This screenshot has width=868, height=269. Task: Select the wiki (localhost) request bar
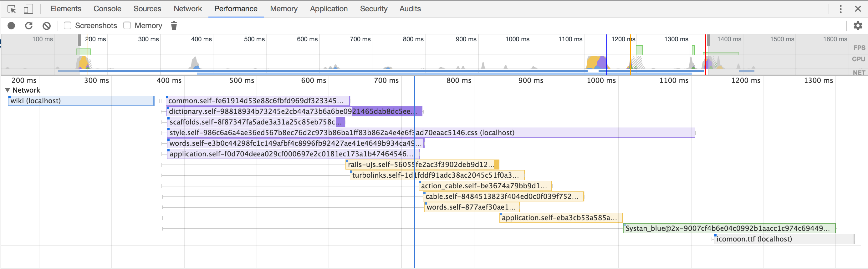pos(81,101)
